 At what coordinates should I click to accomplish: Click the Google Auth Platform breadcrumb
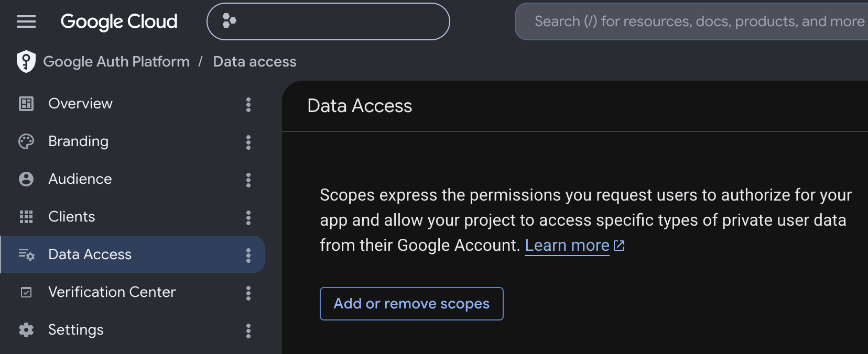click(x=116, y=62)
